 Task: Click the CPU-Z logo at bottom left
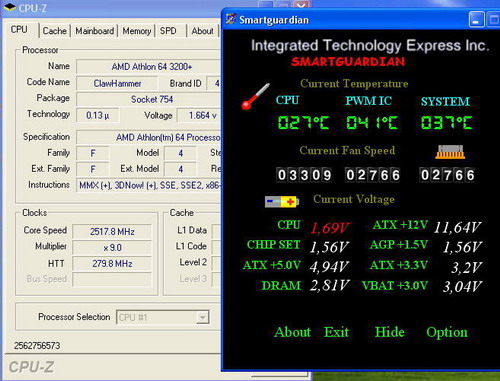point(31,367)
